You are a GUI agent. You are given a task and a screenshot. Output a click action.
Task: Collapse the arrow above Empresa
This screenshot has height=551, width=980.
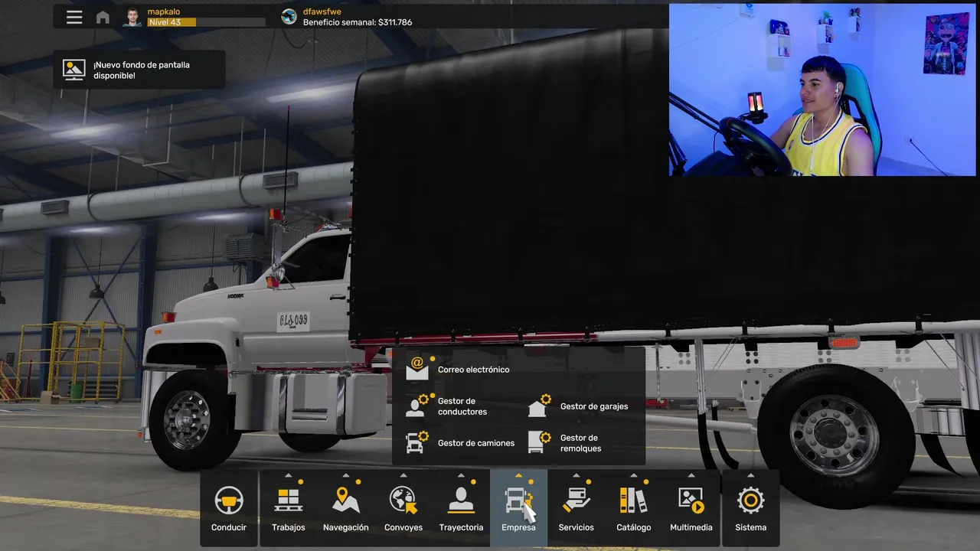tap(518, 475)
